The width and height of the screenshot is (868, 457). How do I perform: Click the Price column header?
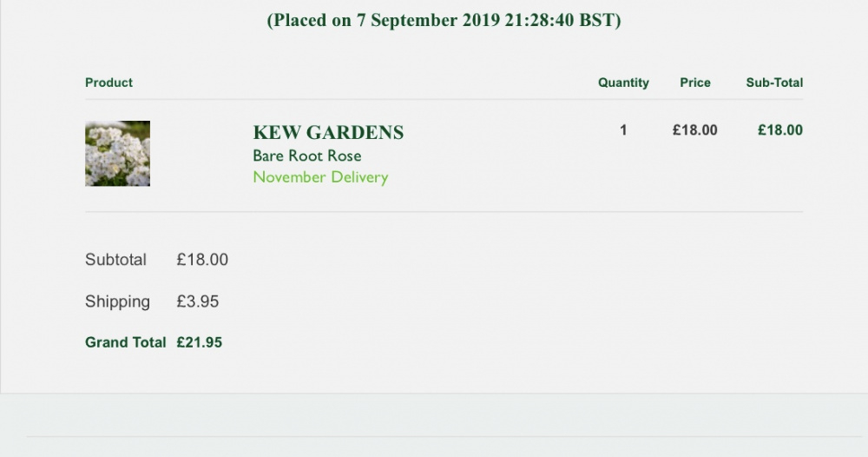[695, 83]
